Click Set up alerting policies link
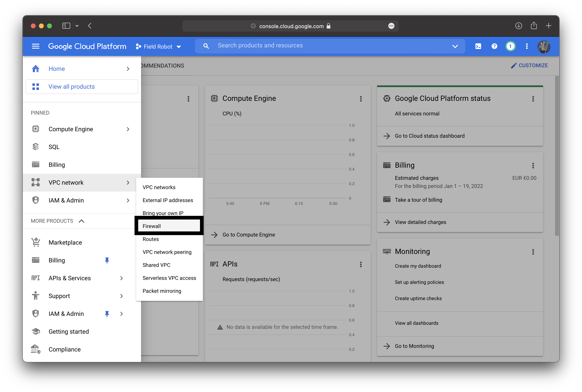 coord(419,282)
